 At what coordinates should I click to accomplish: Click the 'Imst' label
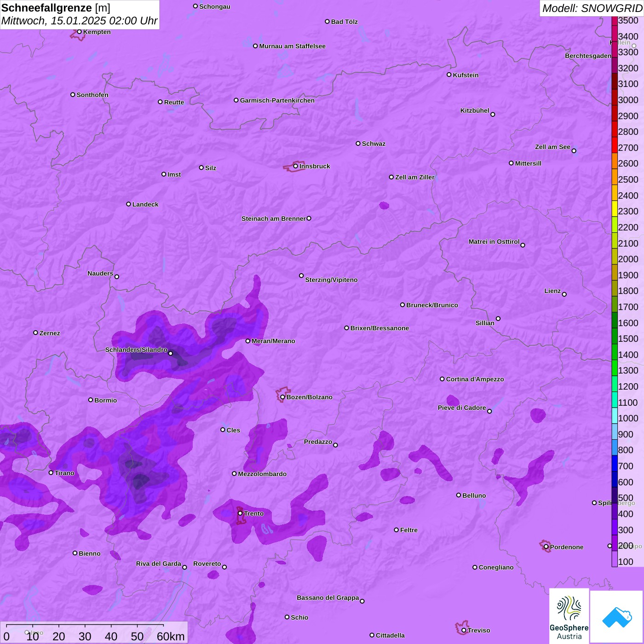174,174
